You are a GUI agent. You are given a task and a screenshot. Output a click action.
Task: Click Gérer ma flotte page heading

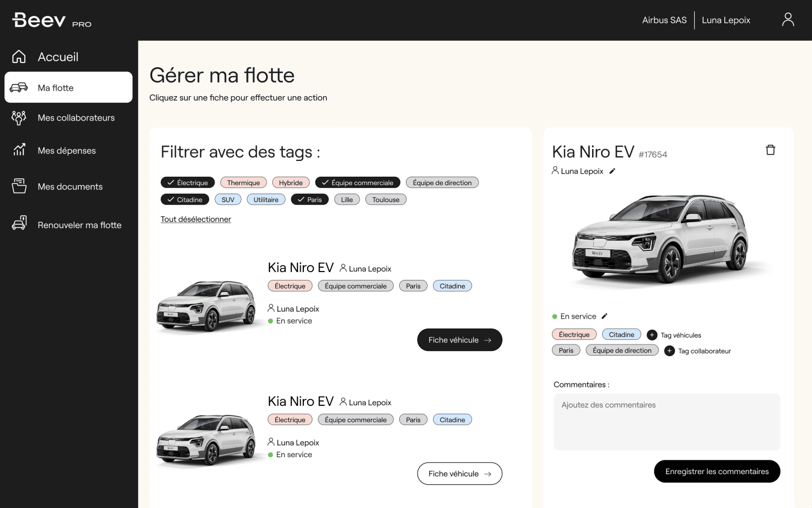222,75
